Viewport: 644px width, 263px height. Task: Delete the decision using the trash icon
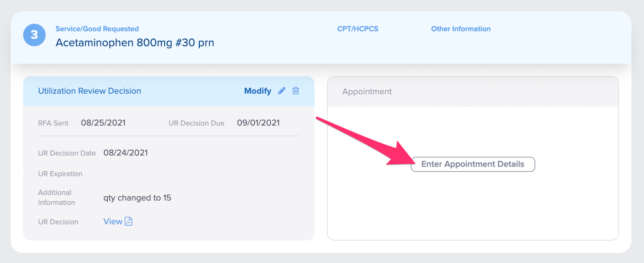tap(296, 90)
